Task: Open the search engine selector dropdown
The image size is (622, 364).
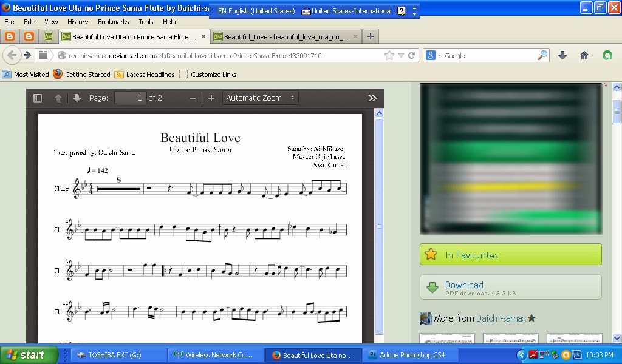Action: (x=434, y=55)
